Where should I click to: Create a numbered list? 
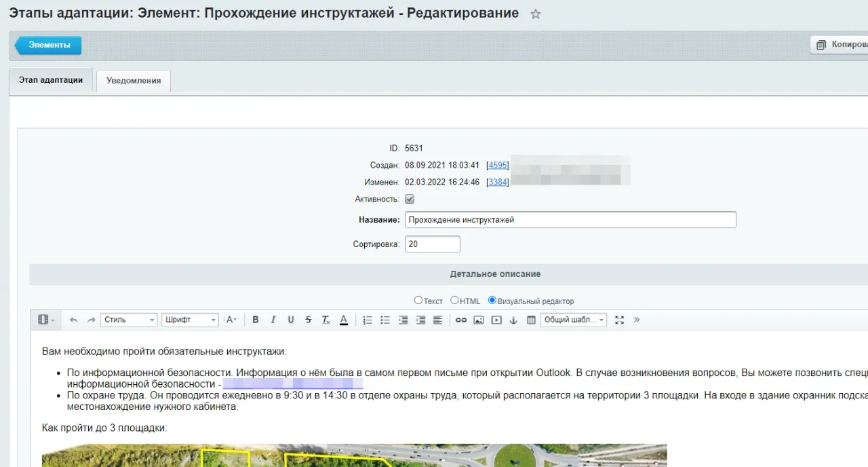tap(367, 320)
